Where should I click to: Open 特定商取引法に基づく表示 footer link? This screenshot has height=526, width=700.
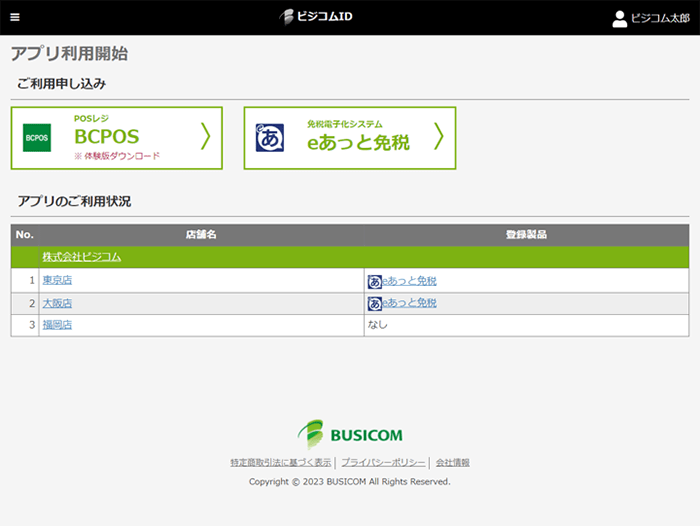(x=280, y=463)
